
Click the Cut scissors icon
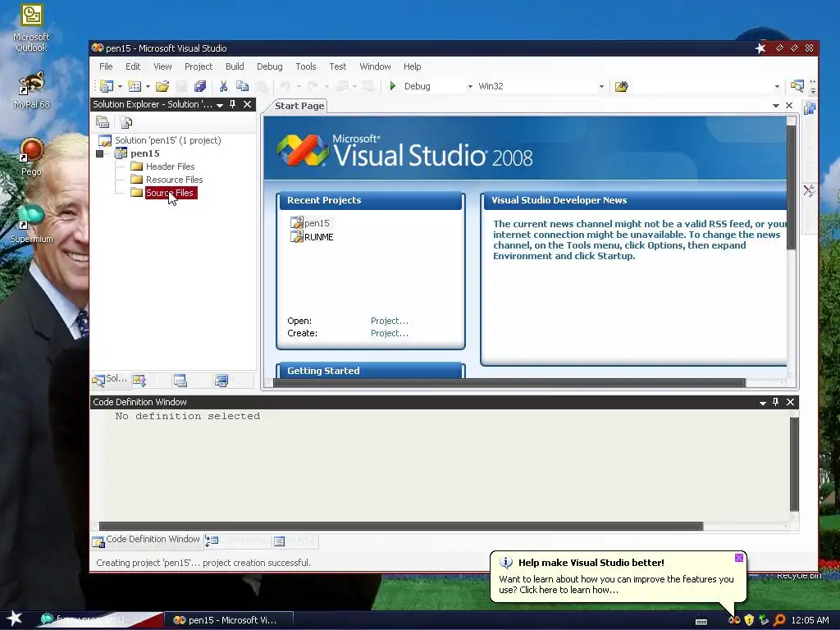(223, 86)
